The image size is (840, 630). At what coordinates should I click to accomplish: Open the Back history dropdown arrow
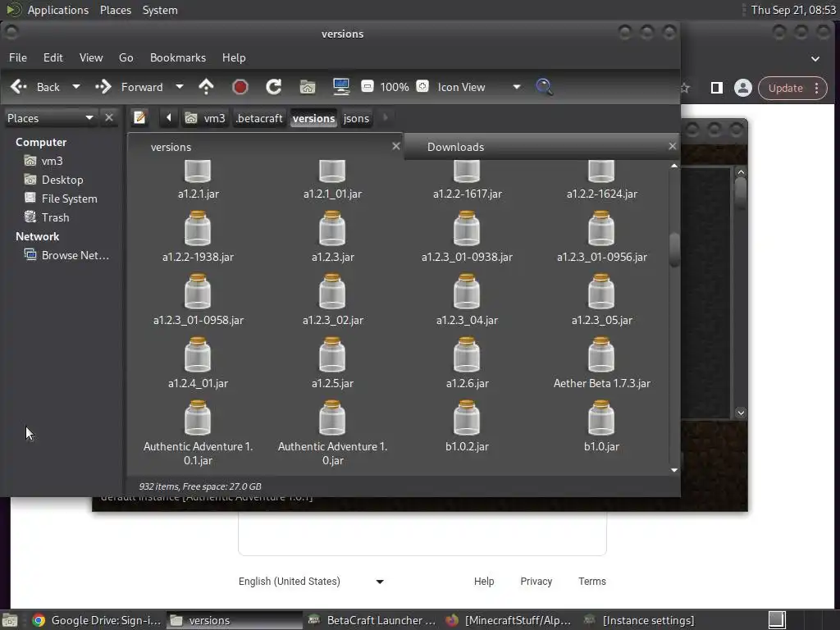pos(76,87)
